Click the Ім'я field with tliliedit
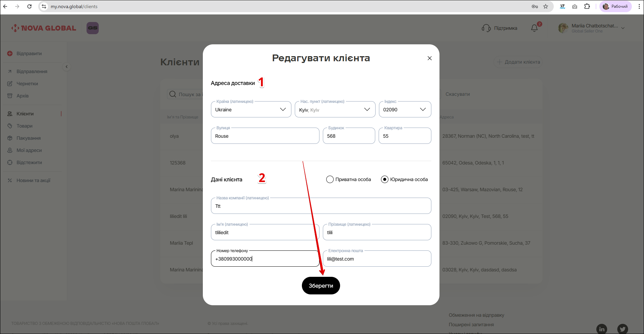This screenshot has height=334, width=644. [265, 232]
